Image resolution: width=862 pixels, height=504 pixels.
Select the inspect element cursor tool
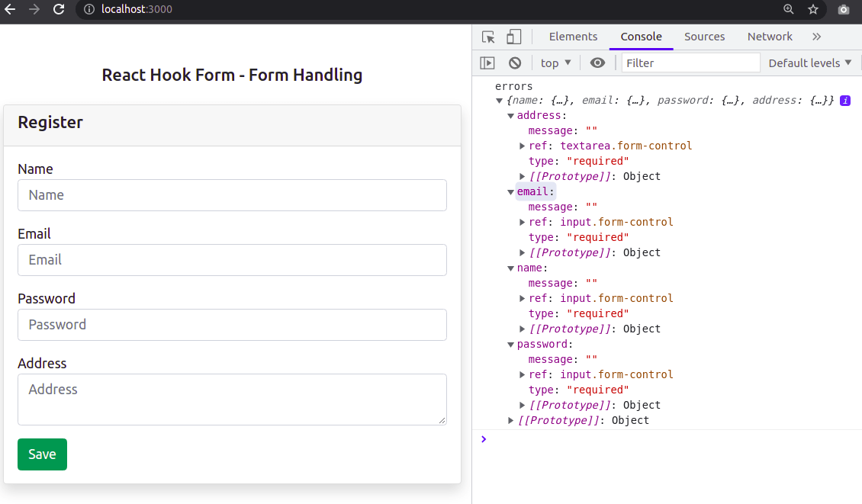(487, 36)
